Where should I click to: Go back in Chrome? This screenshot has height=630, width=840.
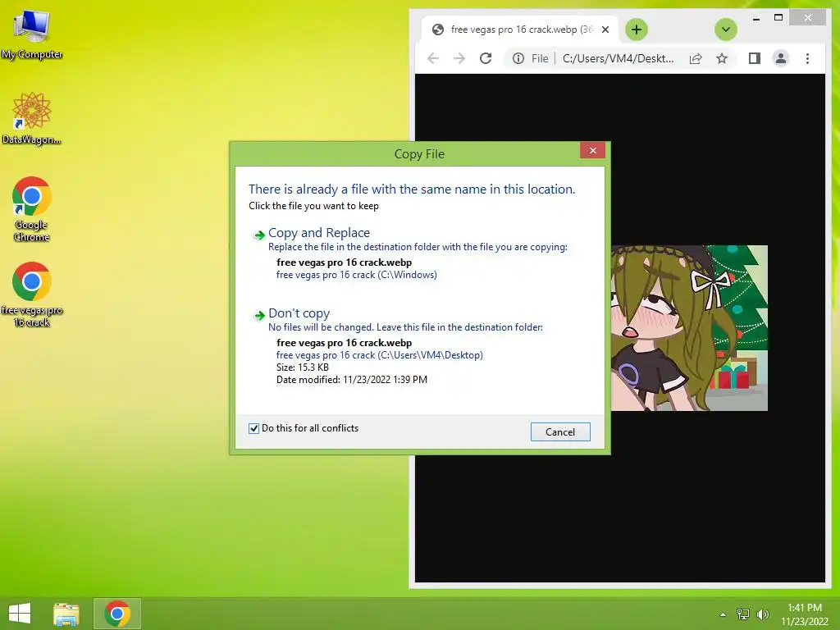[433, 58]
